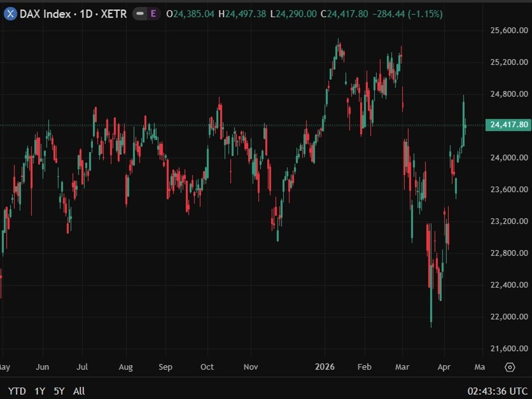
Task: Click the current price label 24,417.80
Action: tap(509, 124)
